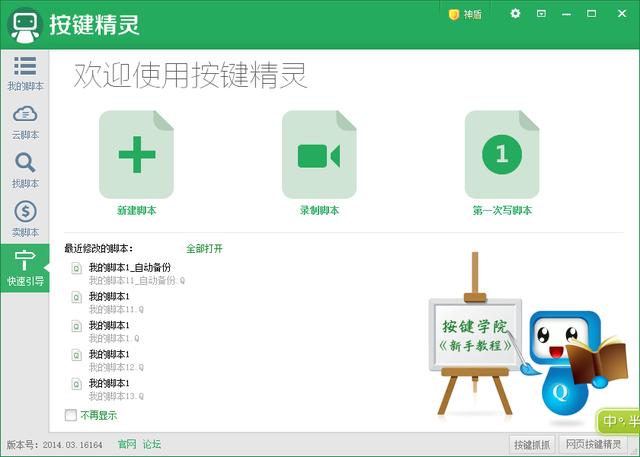Open the 我的脚本 sidebar section

click(25, 74)
